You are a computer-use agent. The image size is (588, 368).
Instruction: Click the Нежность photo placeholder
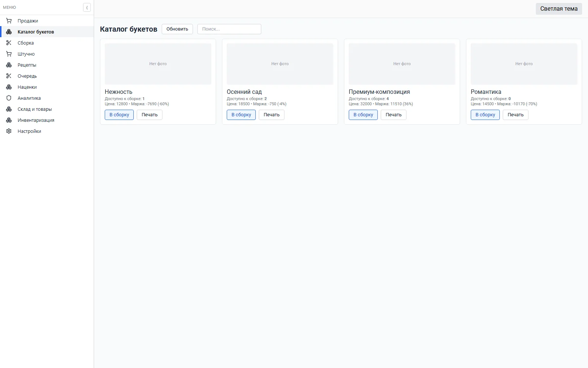point(158,64)
